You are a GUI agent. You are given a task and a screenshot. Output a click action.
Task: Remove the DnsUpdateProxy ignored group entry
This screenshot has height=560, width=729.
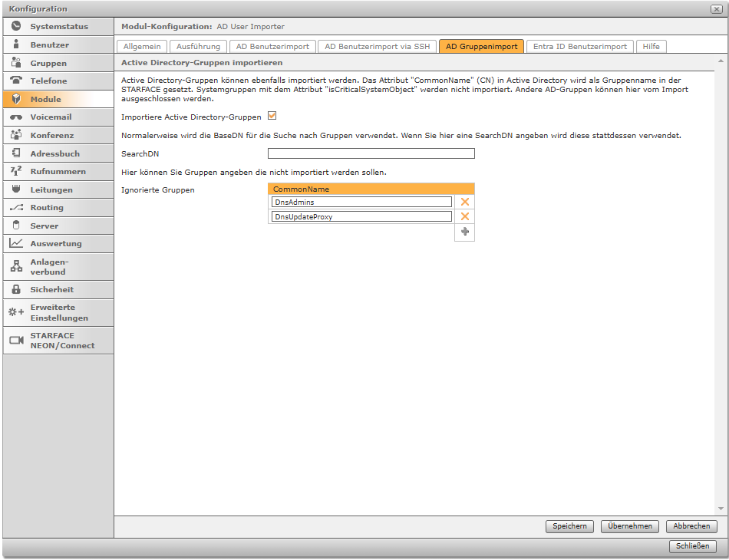464,217
